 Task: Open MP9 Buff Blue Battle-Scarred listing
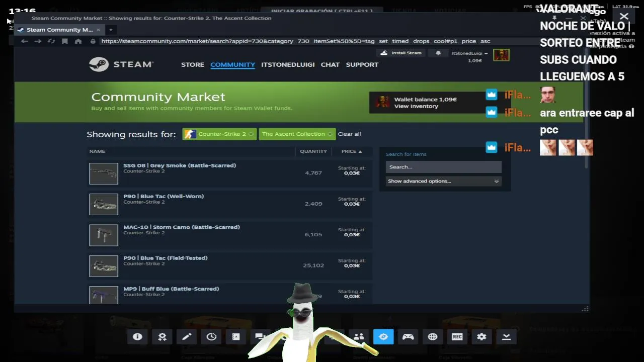[230, 294]
